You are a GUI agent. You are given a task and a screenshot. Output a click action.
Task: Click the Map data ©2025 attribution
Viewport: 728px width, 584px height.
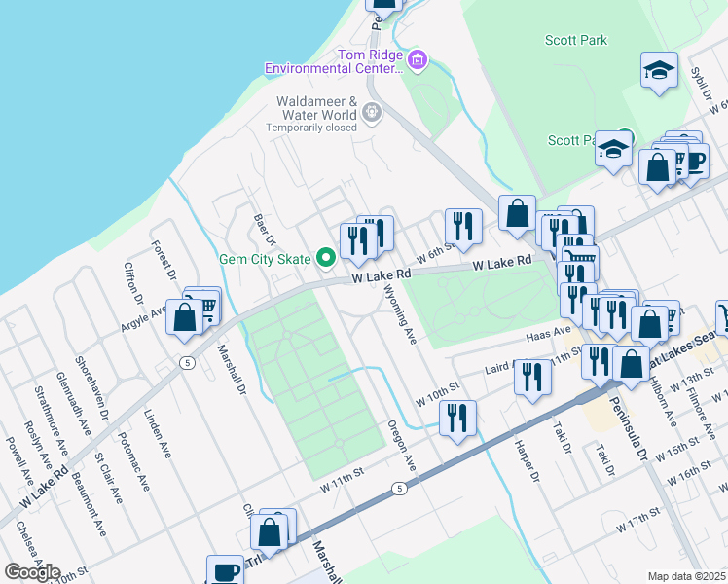pos(686,577)
